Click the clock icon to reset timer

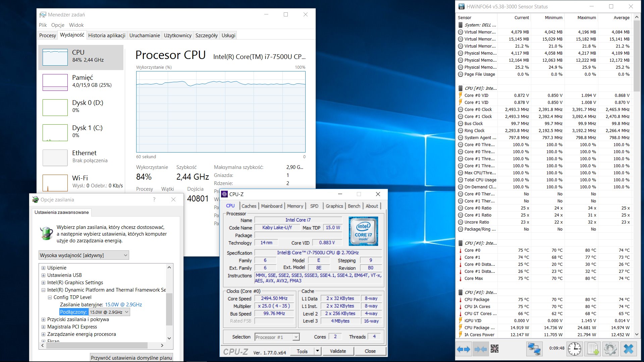click(x=575, y=349)
